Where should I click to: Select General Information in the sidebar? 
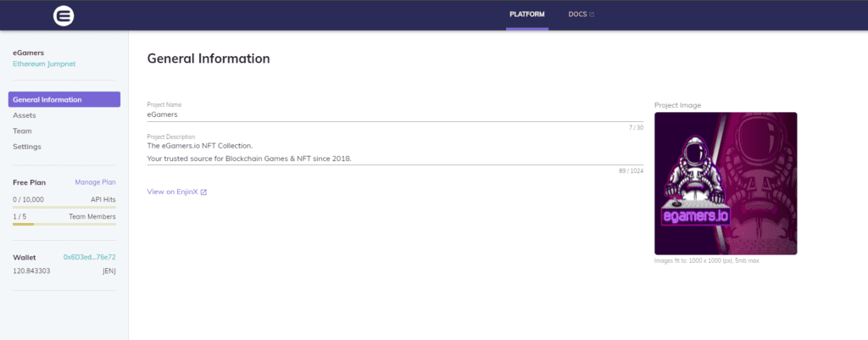coord(64,100)
